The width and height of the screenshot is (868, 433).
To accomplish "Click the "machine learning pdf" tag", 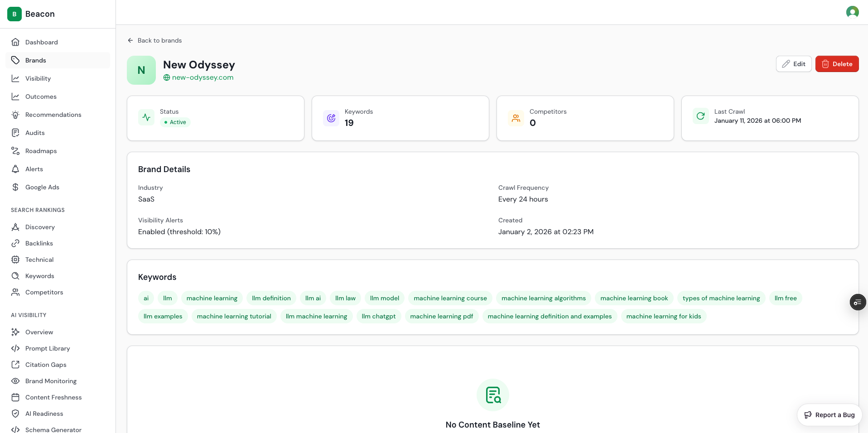I will point(442,316).
